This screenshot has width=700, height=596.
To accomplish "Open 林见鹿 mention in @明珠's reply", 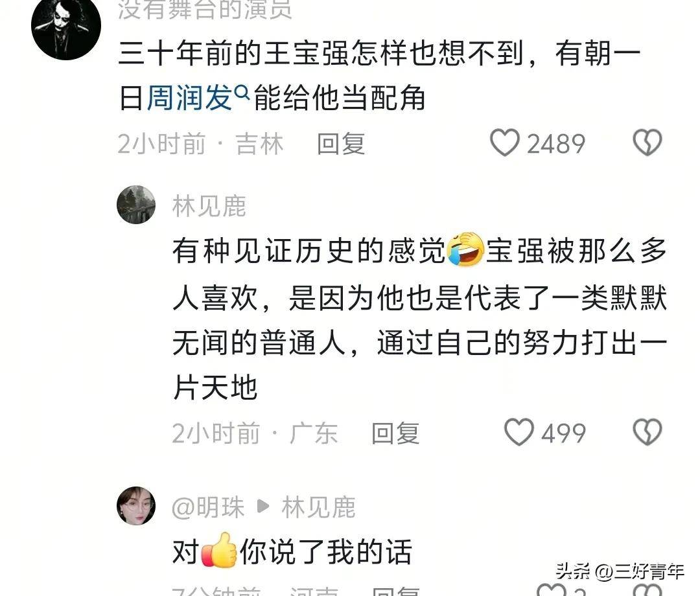I will [318, 507].
